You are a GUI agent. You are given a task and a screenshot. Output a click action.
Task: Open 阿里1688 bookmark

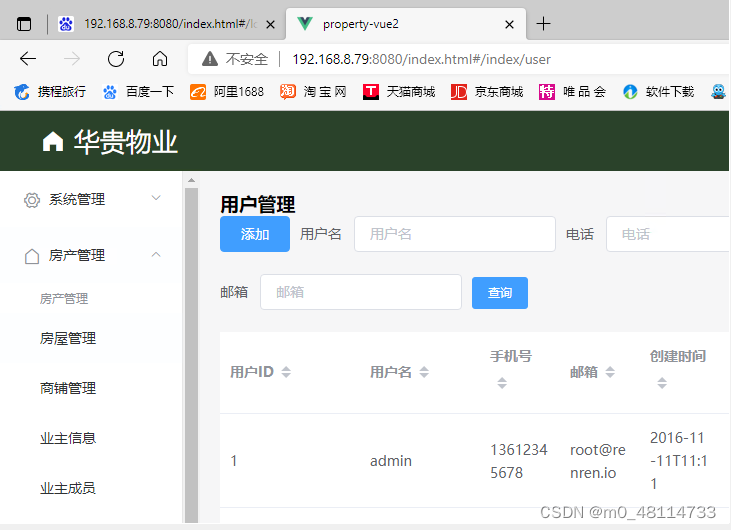tap(227, 92)
